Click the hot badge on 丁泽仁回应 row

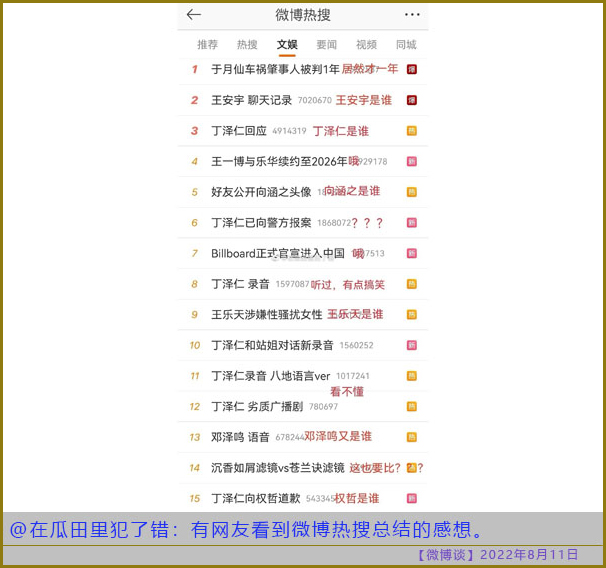coord(412,131)
